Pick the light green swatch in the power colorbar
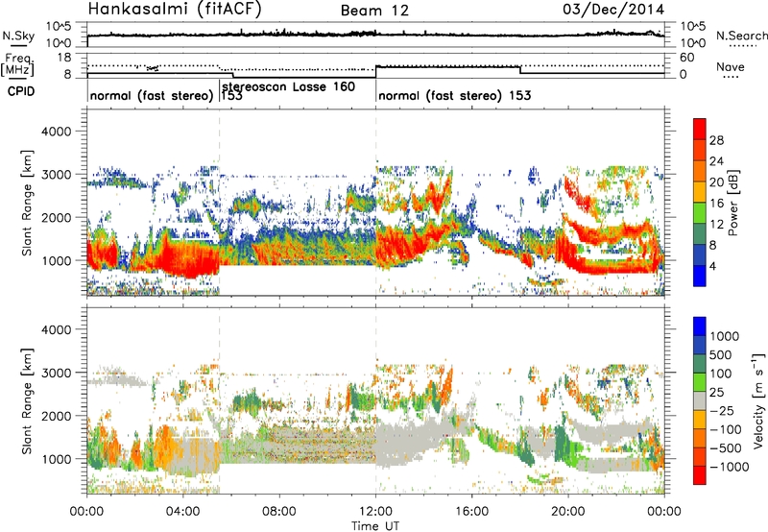This screenshot has height=532, width=768. pyautogui.click(x=700, y=212)
